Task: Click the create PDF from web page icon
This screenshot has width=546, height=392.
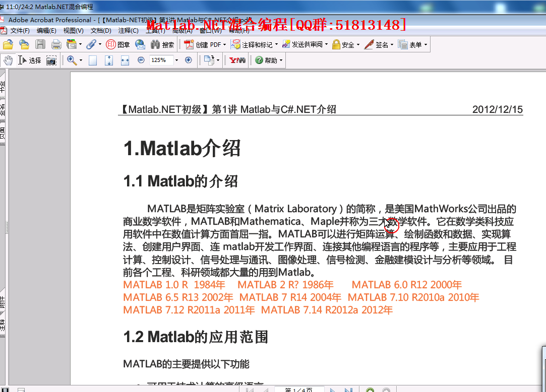Action: pyautogui.click(x=24, y=44)
